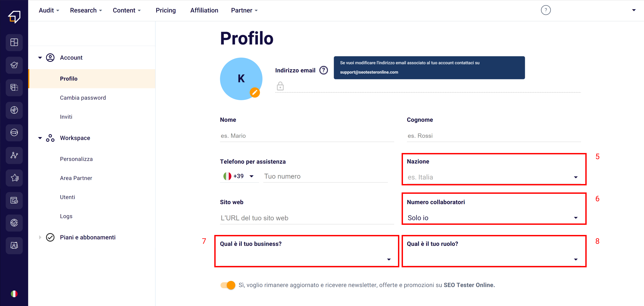Screen dimensions: 644x306
Task: Expand the Piani e abbonamenti section
Action: (40, 237)
